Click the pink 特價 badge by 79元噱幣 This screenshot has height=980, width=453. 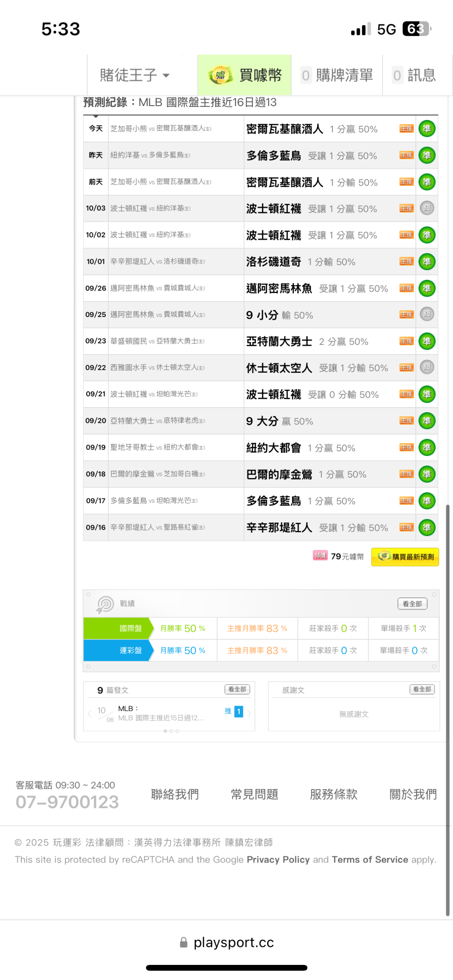tap(320, 556)
